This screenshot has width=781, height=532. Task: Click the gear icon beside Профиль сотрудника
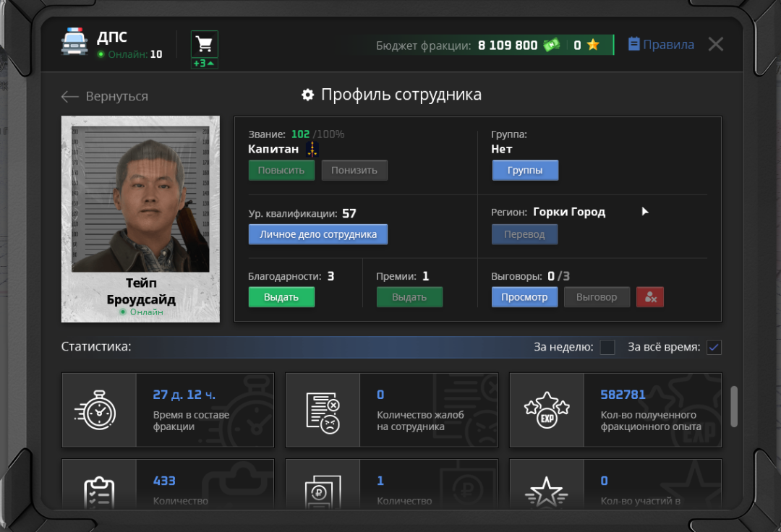(308, 95)
